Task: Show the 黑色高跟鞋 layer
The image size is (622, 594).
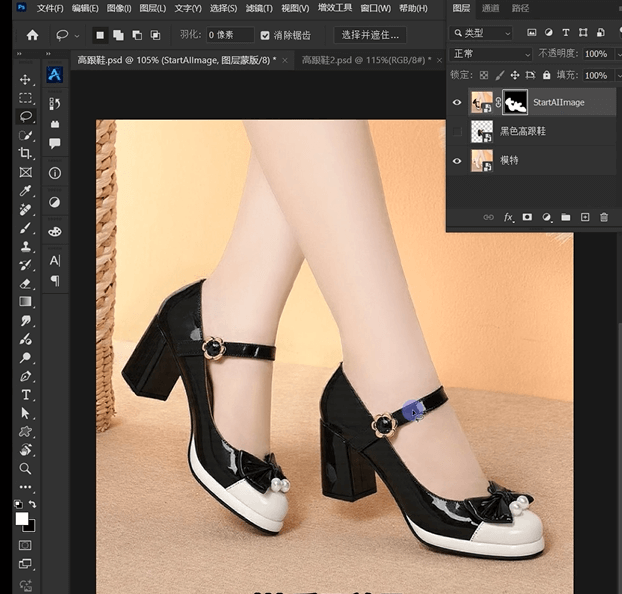Action: point(458,131)
